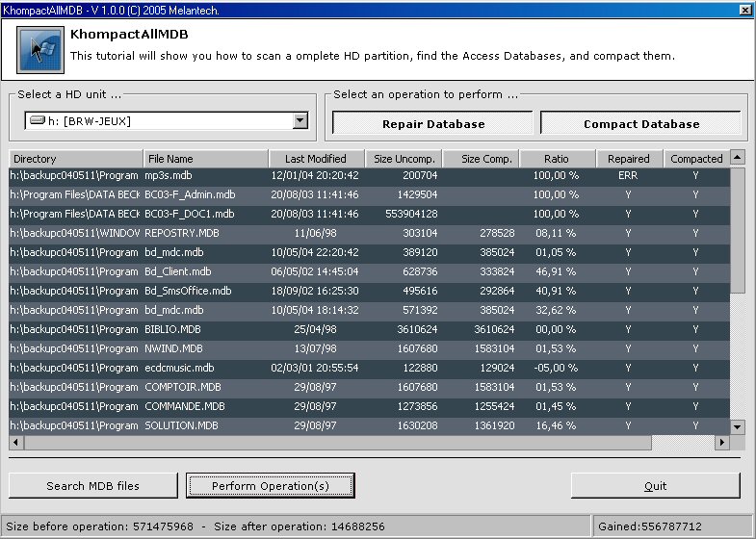Sort by File Name column header
The height and width of the screenshot is (539, 756).
click(x=206, y=159)
